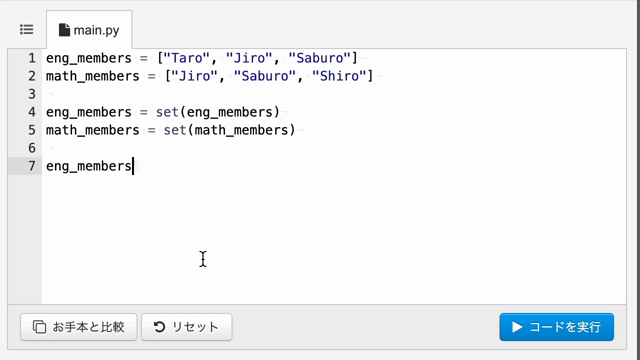Click the blank editor area below the code

pos(334,239)
